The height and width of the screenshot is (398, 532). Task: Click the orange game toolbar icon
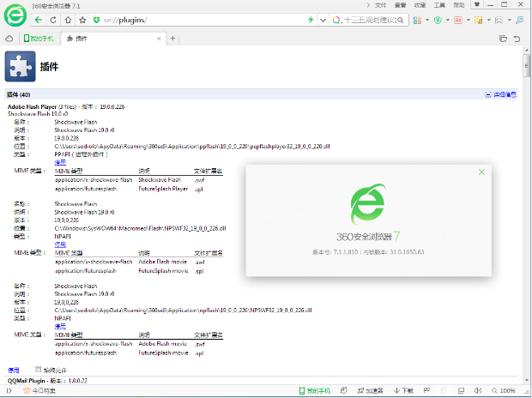(479, 21)
